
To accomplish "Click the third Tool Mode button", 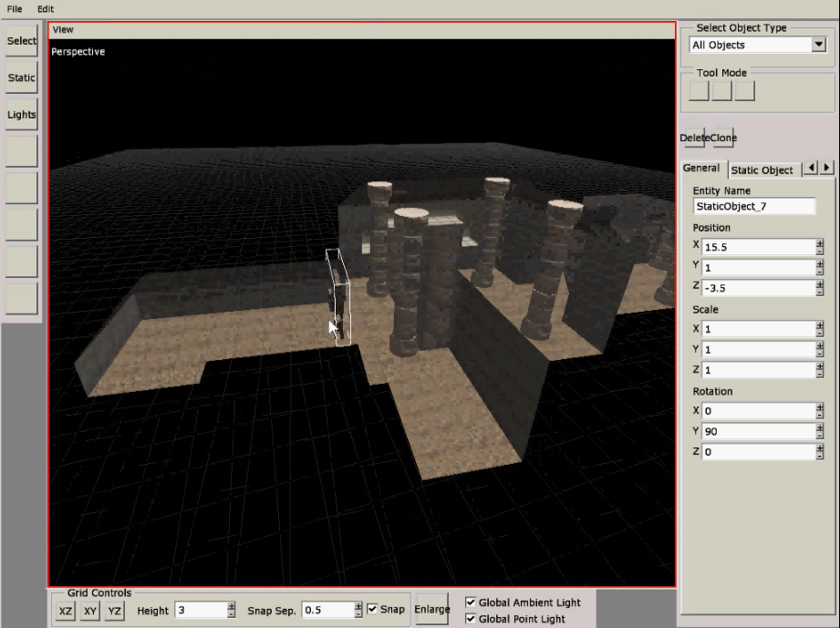I will [744, 91].
